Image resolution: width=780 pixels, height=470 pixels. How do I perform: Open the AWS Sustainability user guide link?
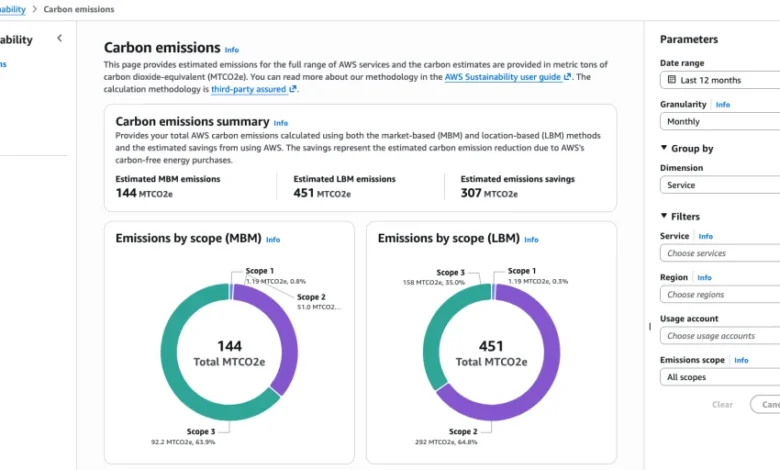point(503,77)
